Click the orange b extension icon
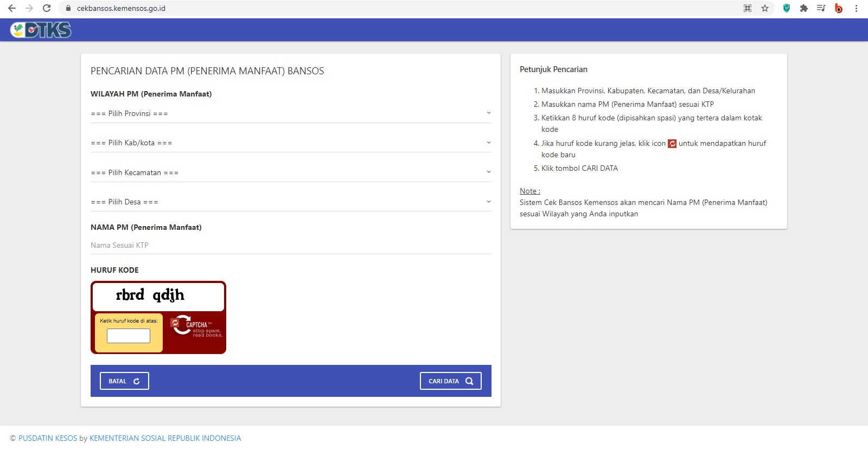The width and height of the screenshot is (868, 450). 839,8
